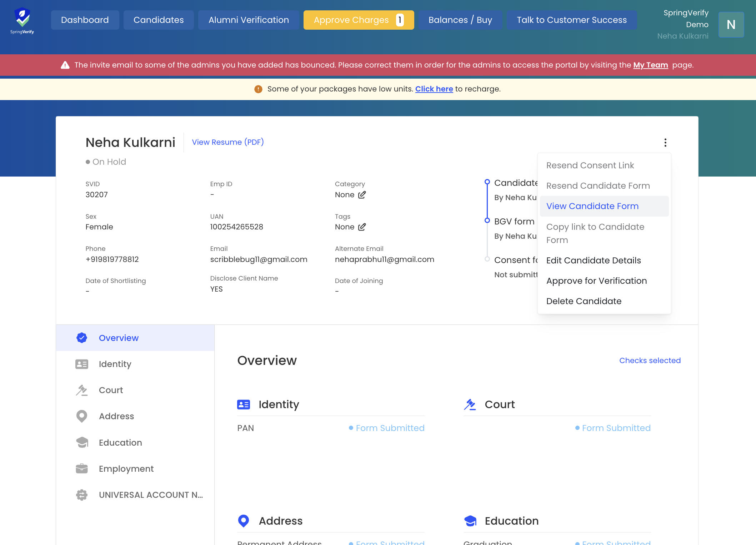756x545 pixels.
Task: Click the edit pencil next to Tags
Action: pyautogui.click(x=362, y=227)
